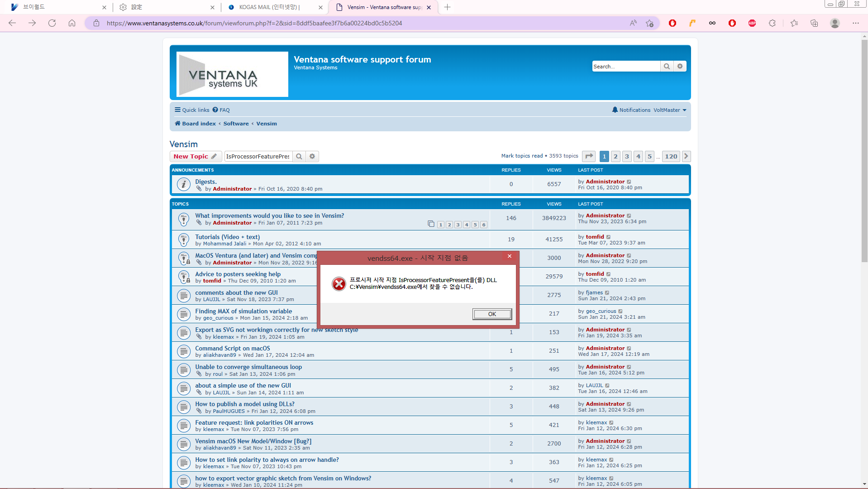
Task: Open 'Feature request: link polarities ON arrows'
Action: [254, 422]
